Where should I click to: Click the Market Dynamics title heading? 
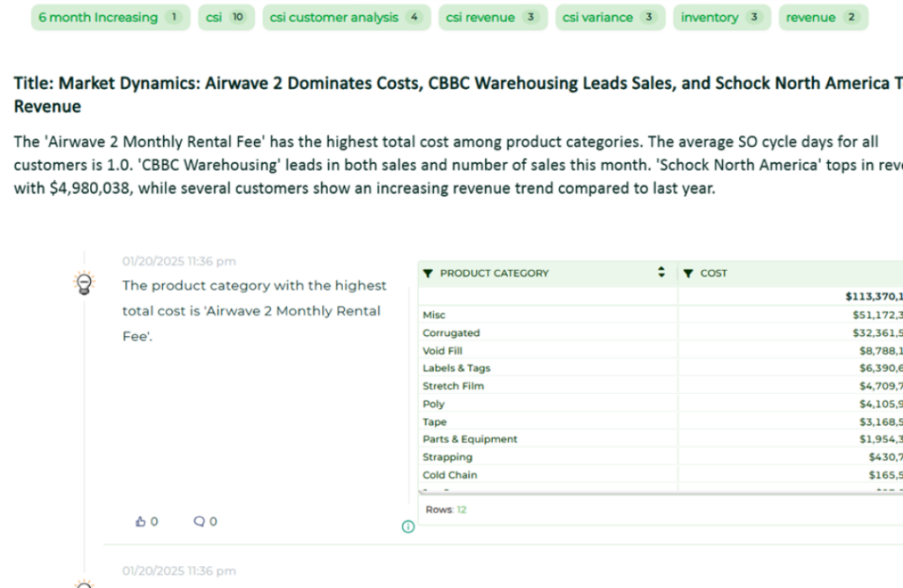[x=459, y=94]
